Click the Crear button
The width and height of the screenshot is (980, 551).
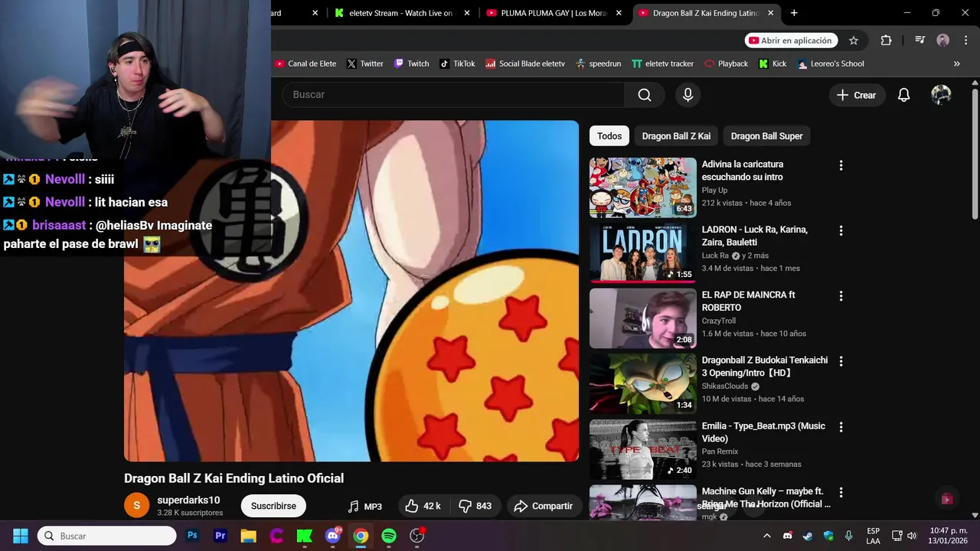856,95
